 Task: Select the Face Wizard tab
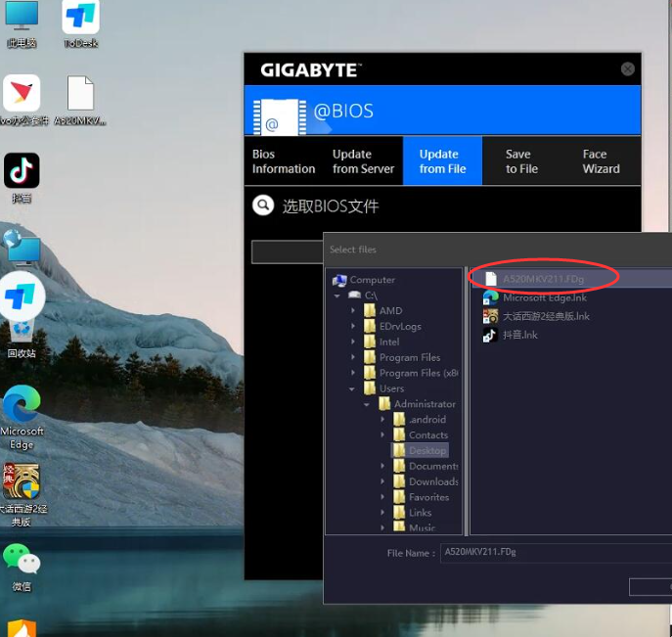click(x=601, y=161)
